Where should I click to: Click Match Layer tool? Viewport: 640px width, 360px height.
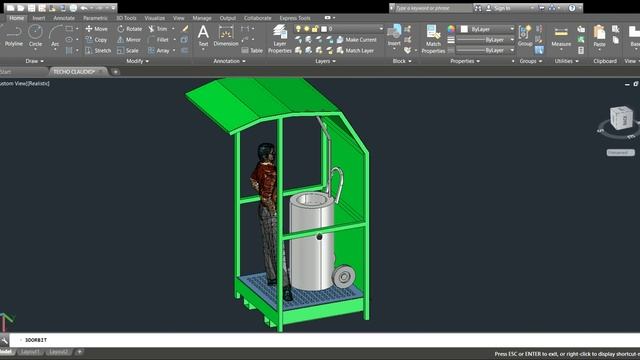point(356,51)
